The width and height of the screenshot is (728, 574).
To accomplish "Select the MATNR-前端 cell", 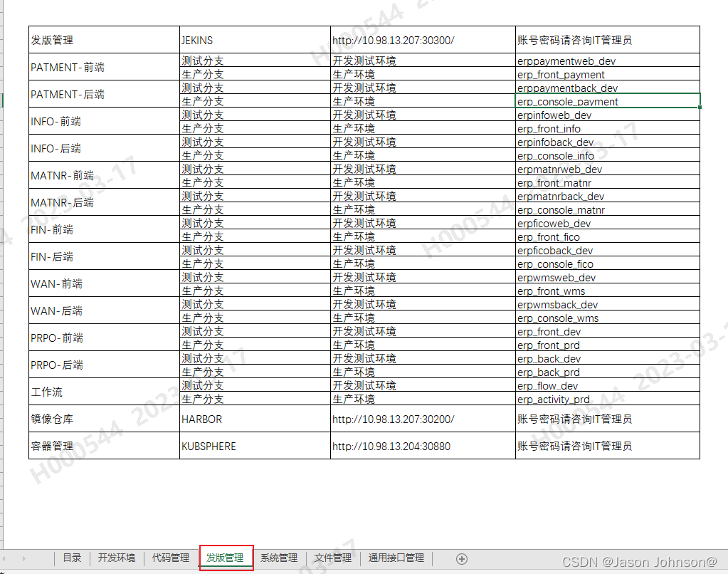I will [104, 175].
